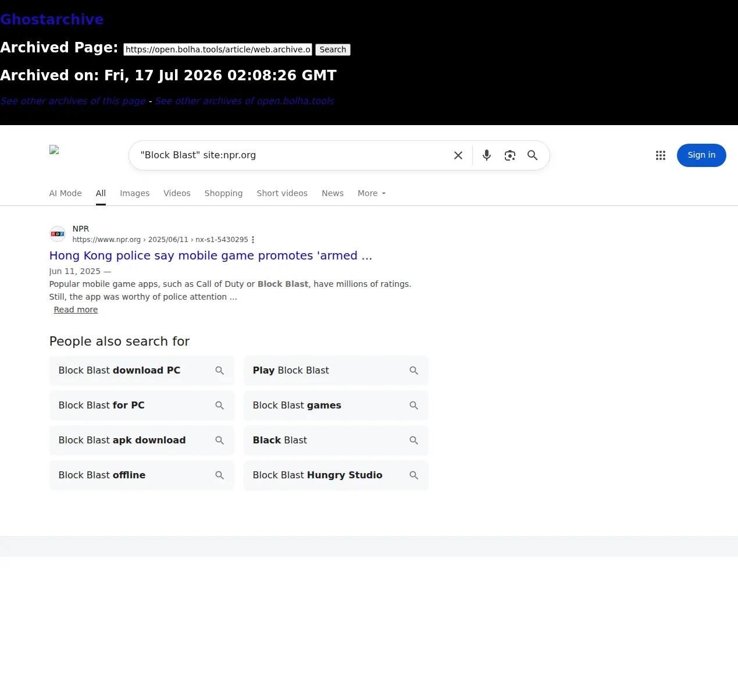Open the Ghostarchive home link
The image size is (738, 700).
[52, 19]
